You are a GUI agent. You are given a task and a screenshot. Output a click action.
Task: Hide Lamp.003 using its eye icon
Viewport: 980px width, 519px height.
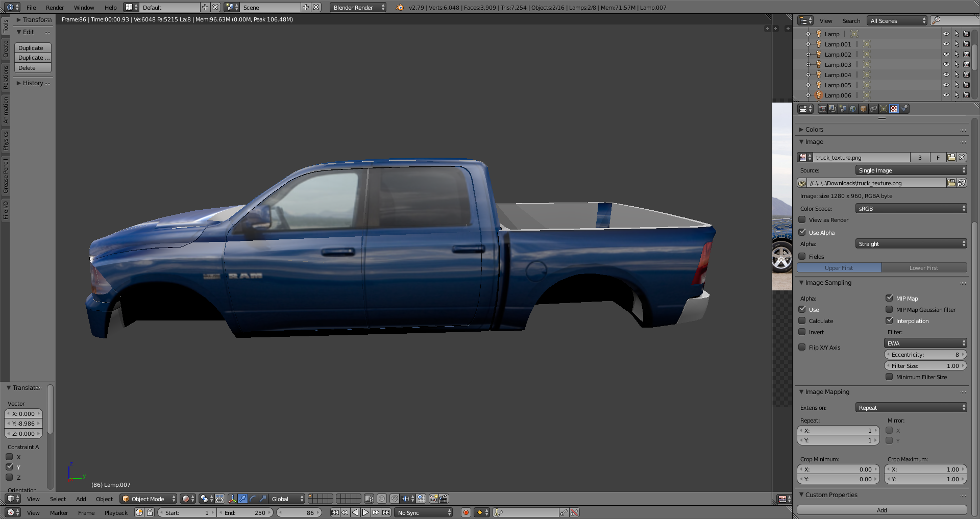pyautogui.click(x=946, y=65)
